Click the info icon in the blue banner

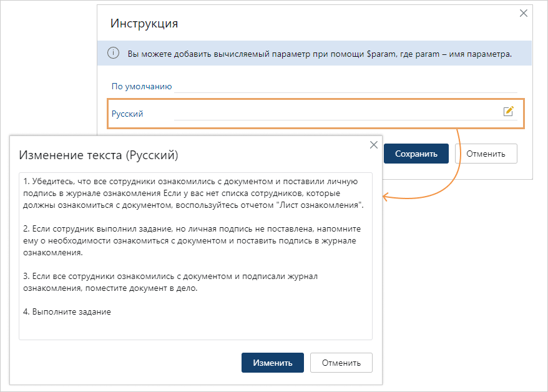(x=112, y=53)
